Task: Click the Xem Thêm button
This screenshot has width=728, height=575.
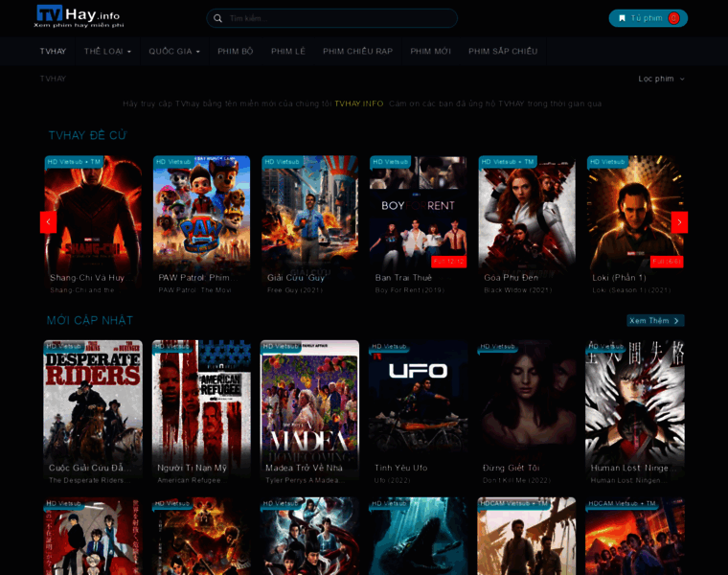Action: 655,321
